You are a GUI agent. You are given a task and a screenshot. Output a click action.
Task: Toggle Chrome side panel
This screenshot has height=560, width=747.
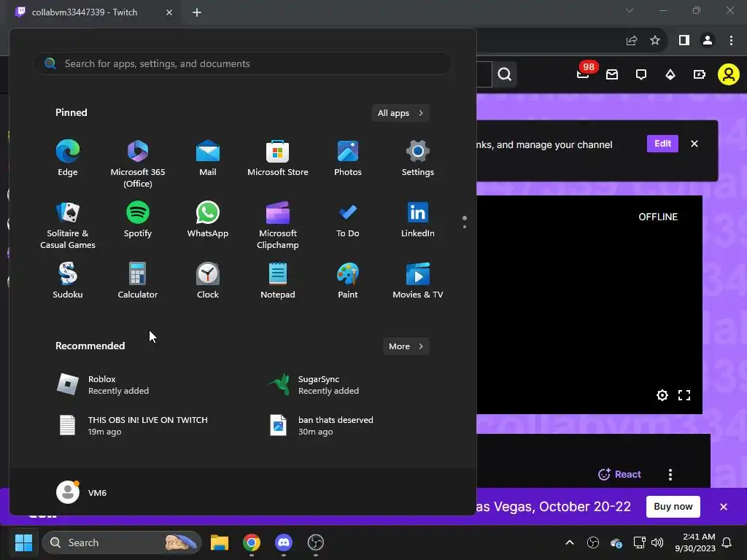(x=684, y=41)
